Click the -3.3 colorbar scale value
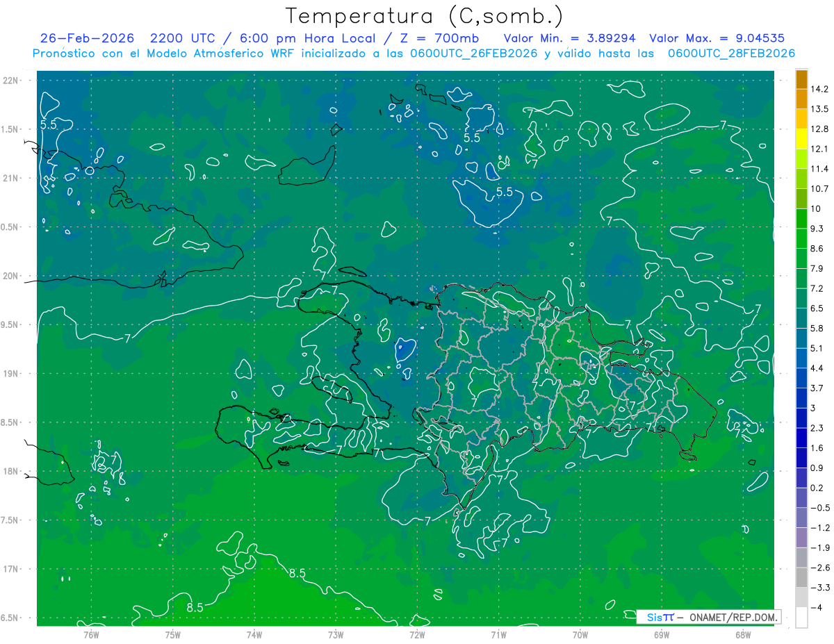This screenshot has height=644, width=834. (821, 588)
